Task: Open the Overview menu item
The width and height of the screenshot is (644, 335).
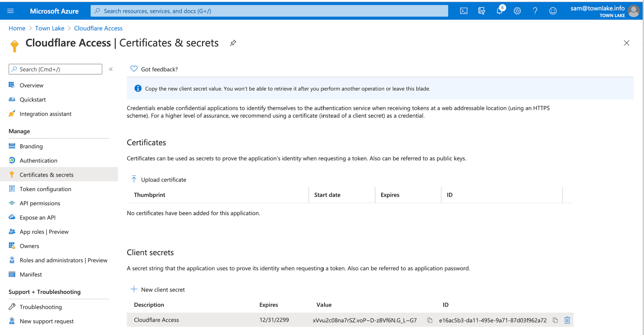Action: coord(31,85)
